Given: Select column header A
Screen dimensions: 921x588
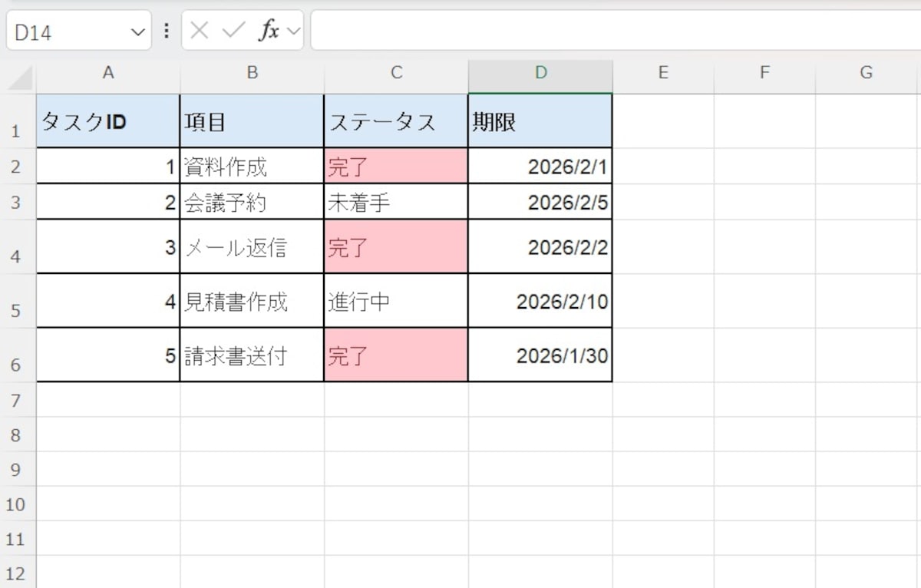Looking at the screenshot, I should [108, 72].
